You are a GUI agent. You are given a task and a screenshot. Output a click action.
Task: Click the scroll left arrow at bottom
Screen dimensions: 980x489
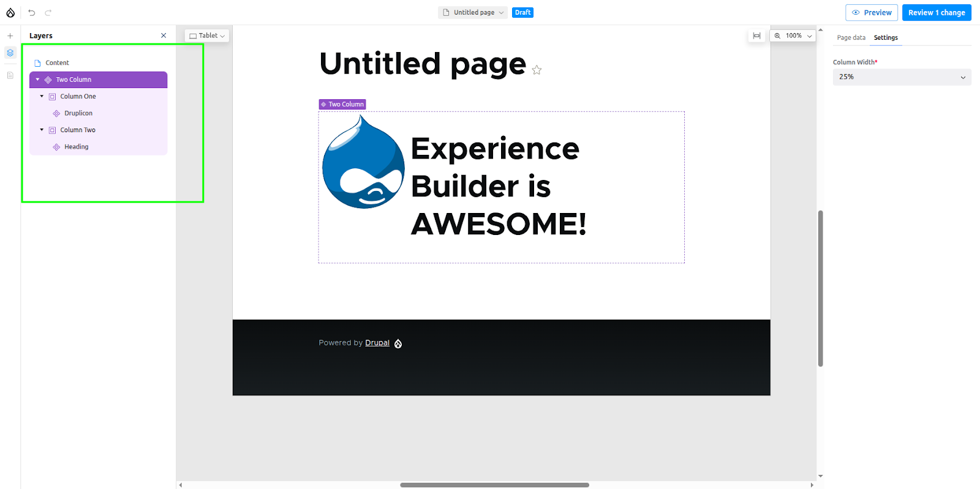coord(180,485)
